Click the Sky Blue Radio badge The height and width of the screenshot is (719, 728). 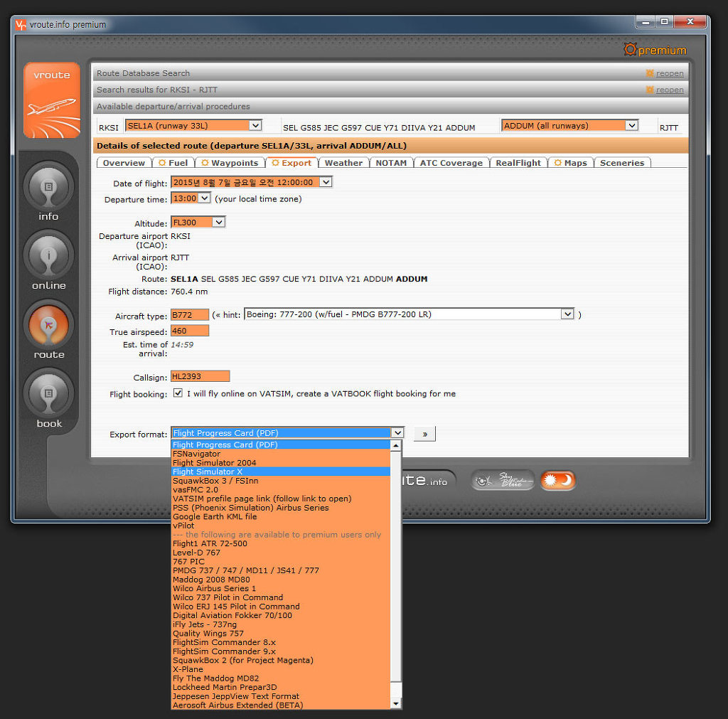coord(503,480)
